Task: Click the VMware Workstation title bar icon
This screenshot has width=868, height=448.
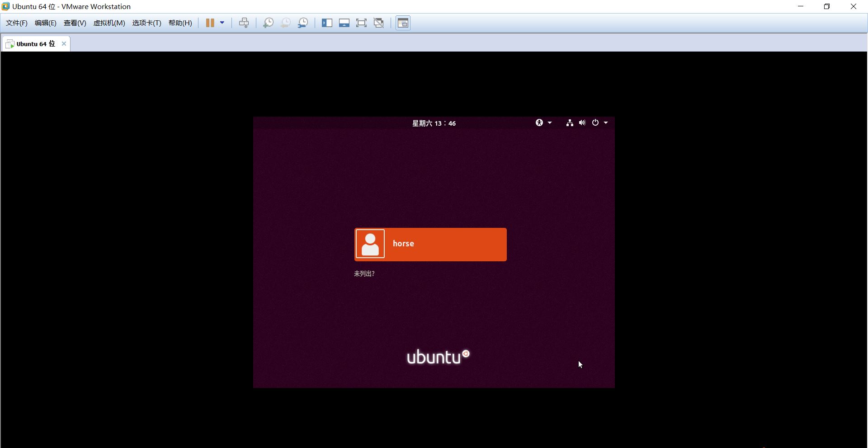Action: pyautogui.click(x=5, y=6)
